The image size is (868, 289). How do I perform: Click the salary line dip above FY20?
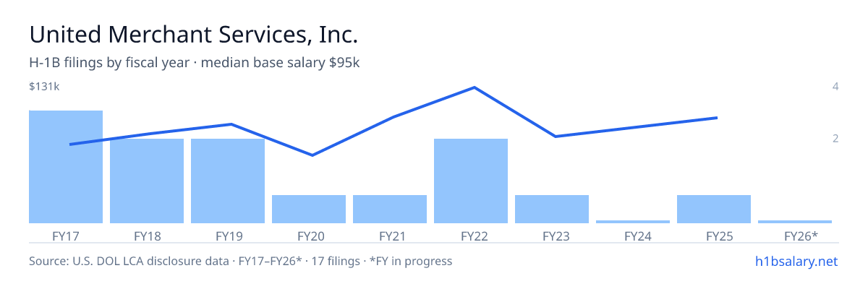pos(312,155)
